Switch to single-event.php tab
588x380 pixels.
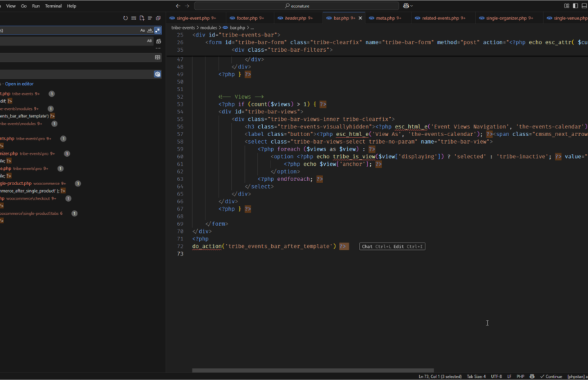tap(196, 18)
